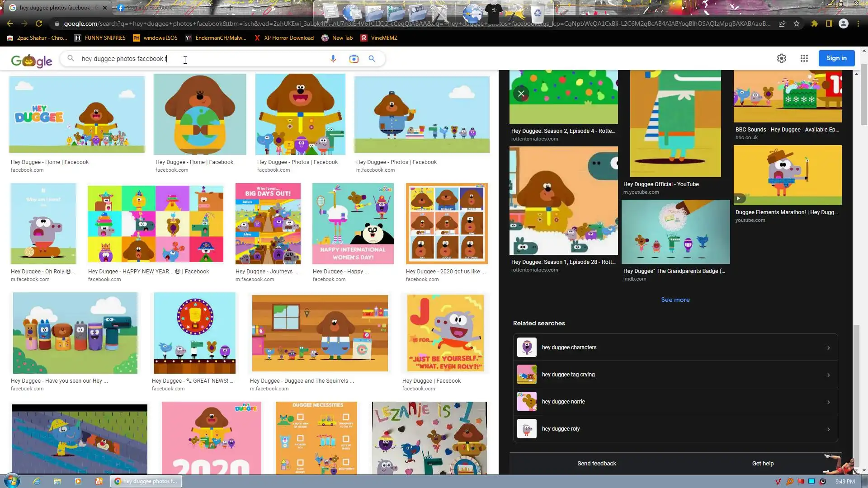This screenshot has height=488, width=868.
Task: Click the magnifier search submit icon
Action: click(372, 59)
